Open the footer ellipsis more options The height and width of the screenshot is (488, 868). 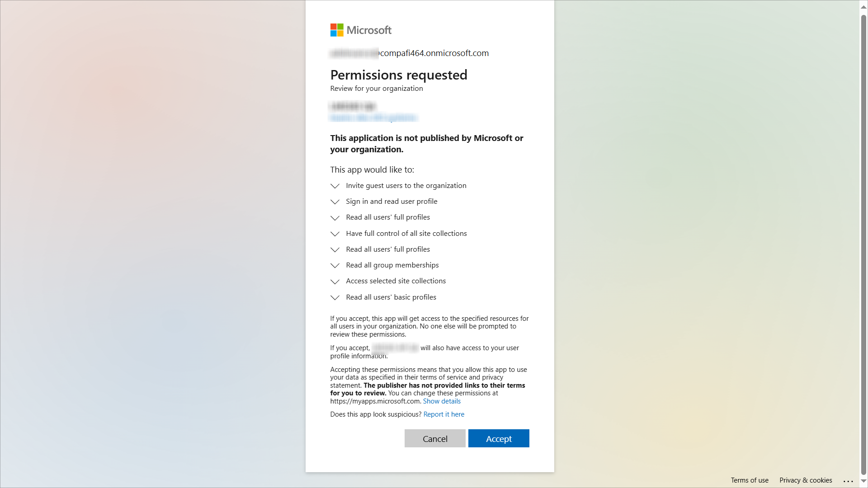[x=848, y=481]
